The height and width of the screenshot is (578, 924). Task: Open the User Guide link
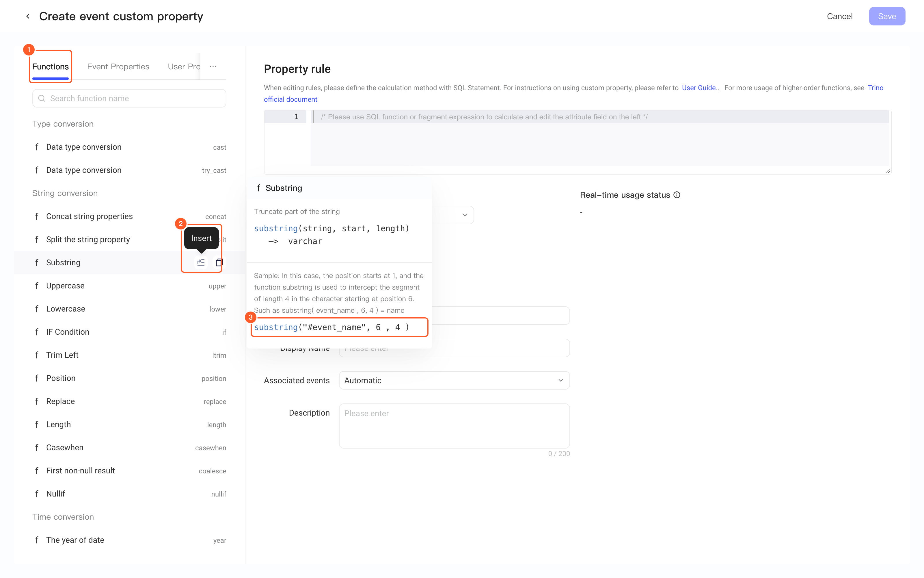pos(699,88)
